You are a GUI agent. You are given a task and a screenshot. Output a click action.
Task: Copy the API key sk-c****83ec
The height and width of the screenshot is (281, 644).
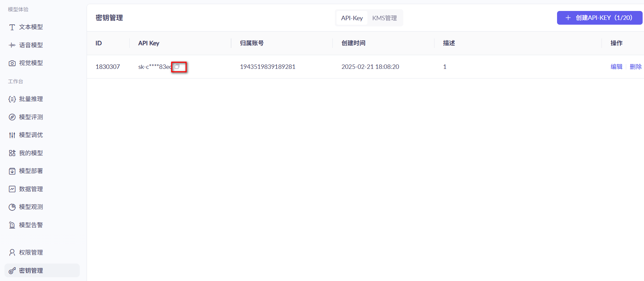[177, 66]
